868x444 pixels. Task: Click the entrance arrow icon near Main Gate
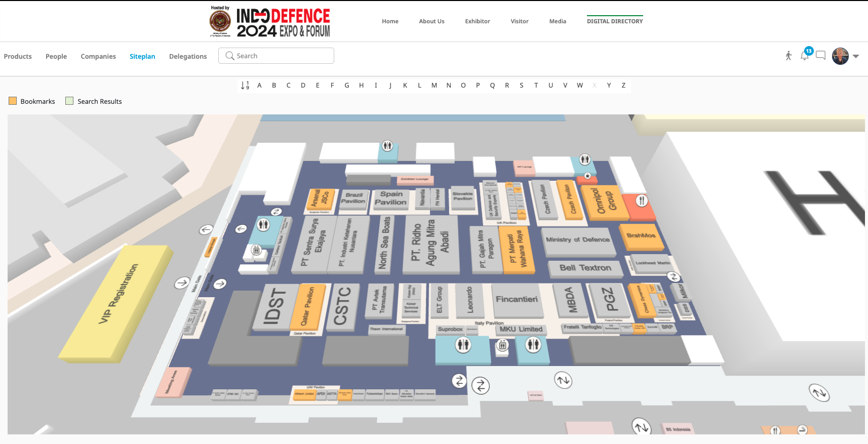(182, 283)
